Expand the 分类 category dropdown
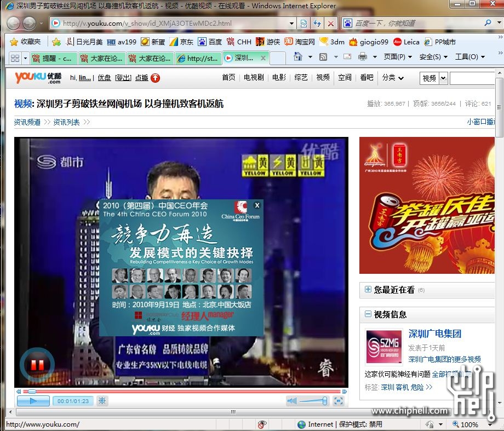Viewport: 504px width, 431px height. (393, 77)
